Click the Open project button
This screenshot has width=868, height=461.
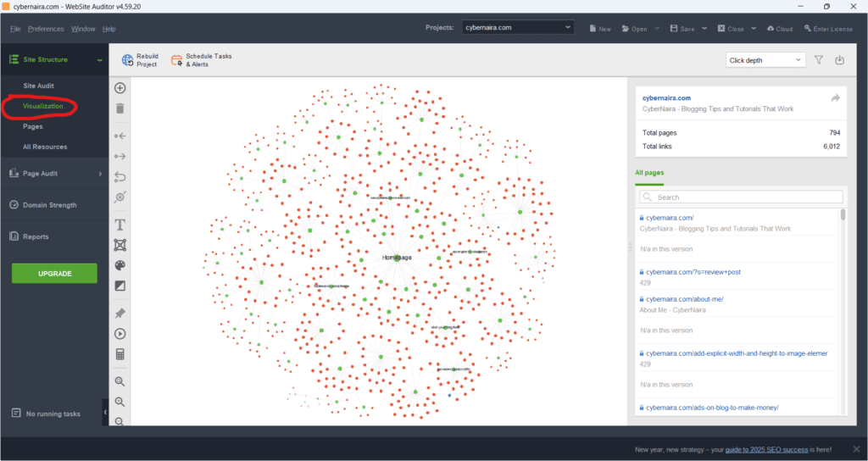coord(634,29)
